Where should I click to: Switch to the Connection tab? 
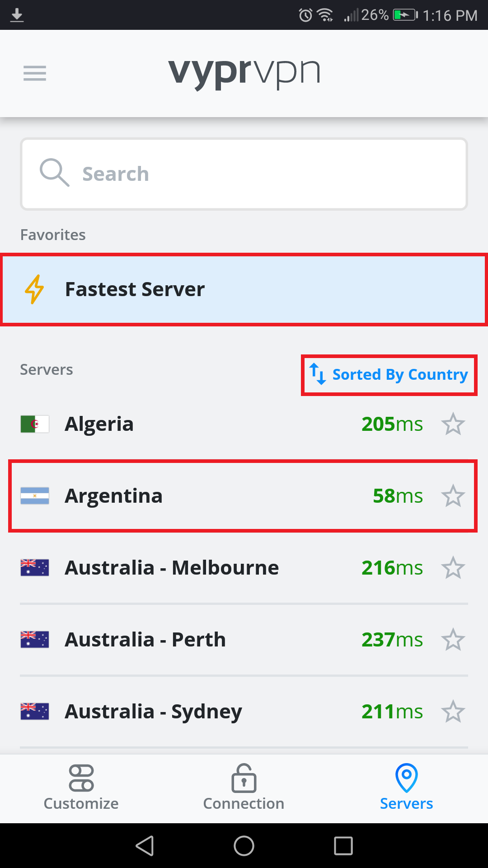pyautogui.click(x=244, y=789)
